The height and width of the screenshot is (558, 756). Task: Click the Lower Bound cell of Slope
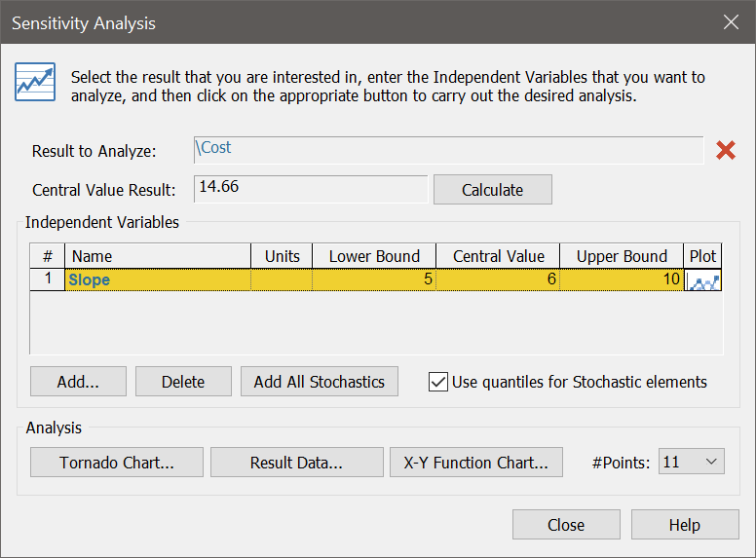[x=374, y=279]
